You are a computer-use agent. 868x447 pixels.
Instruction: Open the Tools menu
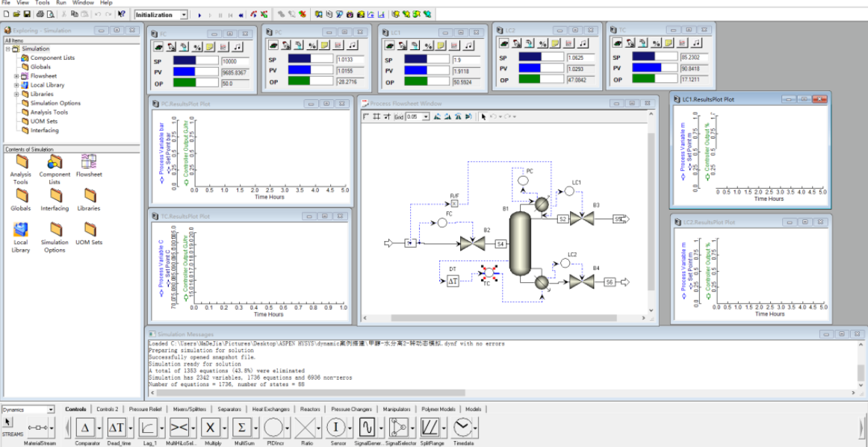(43, 3)
